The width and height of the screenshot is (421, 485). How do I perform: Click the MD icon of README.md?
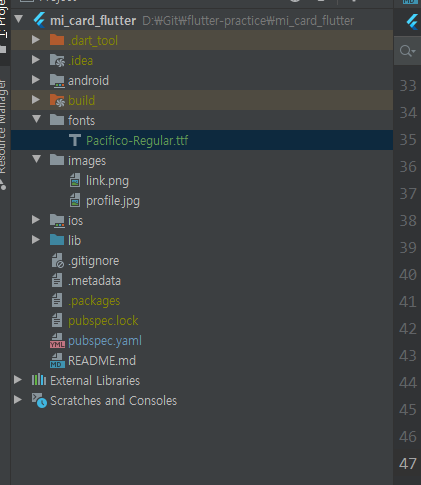57,361
